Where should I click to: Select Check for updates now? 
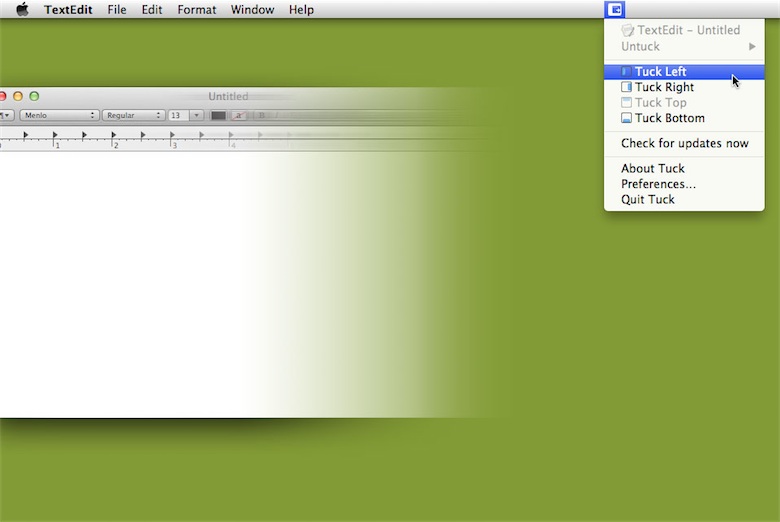click(684, 143)
